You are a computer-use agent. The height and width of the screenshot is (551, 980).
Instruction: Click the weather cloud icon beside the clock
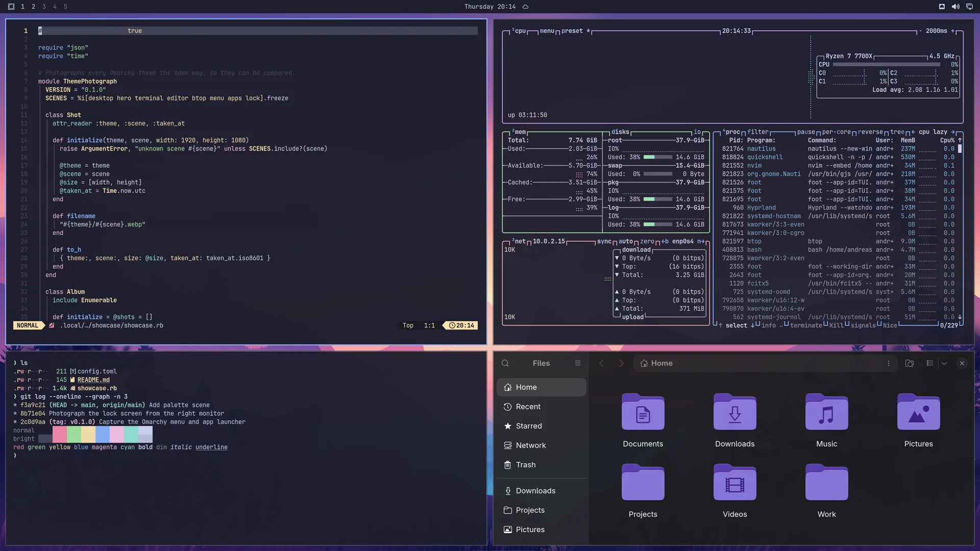525,7
